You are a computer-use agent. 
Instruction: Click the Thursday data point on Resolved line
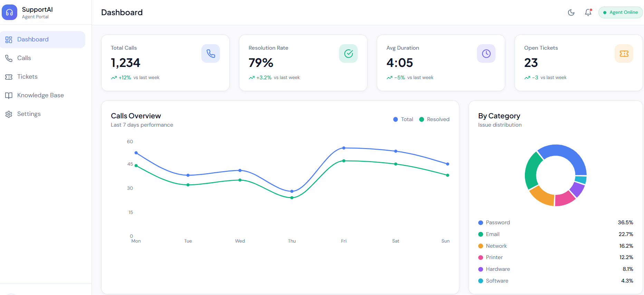tap(292, 198)
